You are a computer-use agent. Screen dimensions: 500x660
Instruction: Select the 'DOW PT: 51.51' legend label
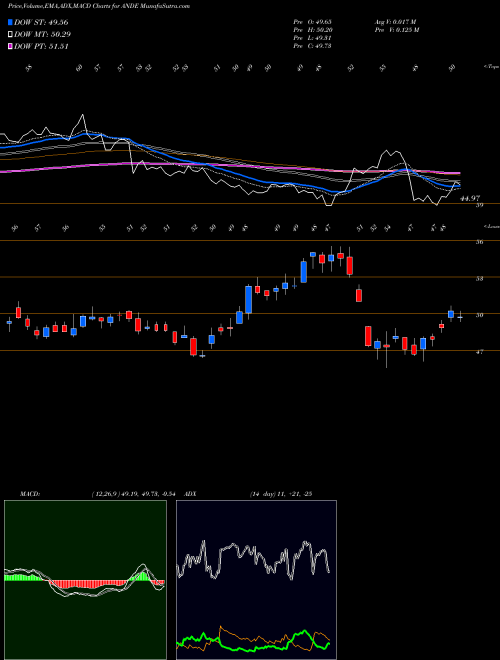(x=41, y=47)
